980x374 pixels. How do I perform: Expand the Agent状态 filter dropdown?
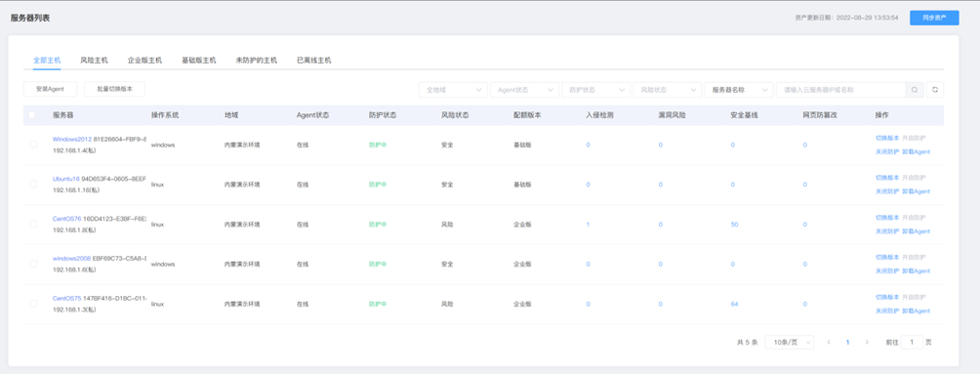pos(524,90)
